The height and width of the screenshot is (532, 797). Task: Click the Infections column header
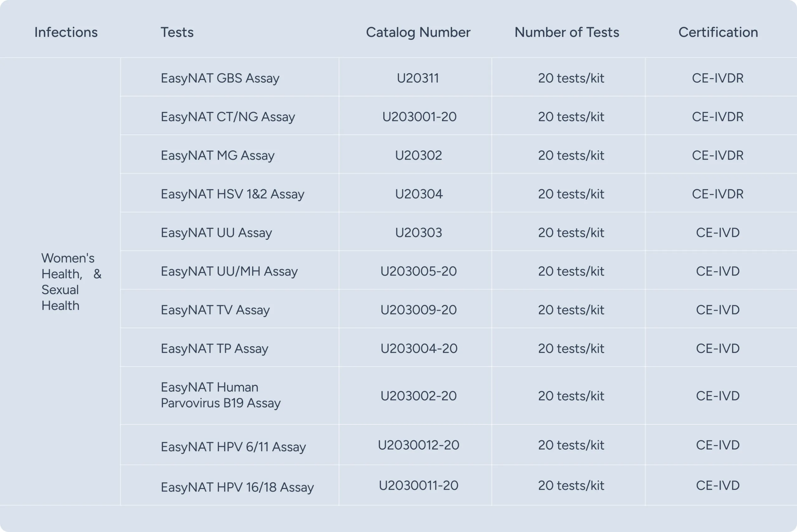tap(66, 32)
